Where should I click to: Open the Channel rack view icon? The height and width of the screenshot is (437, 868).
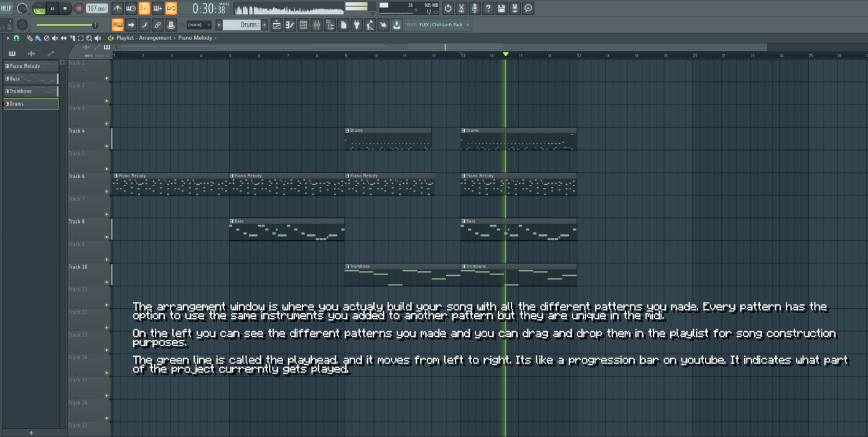[303, 25]
